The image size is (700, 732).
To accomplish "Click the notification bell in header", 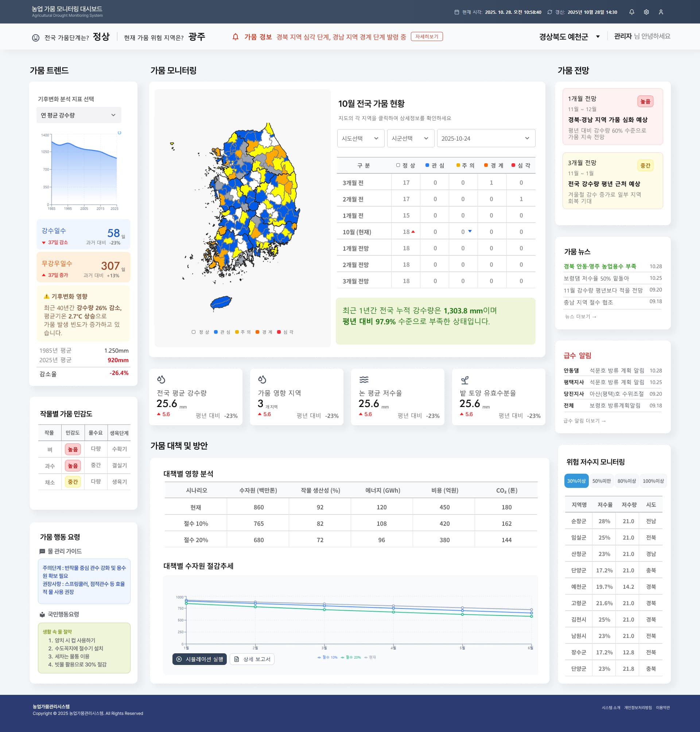I will 631,12.
